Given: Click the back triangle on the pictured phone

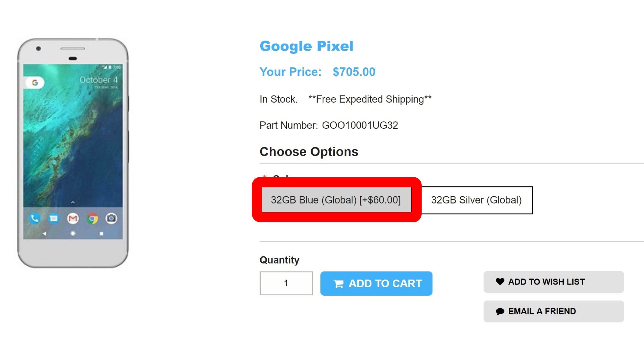Looking at the screenshot, I should [45, 234].
